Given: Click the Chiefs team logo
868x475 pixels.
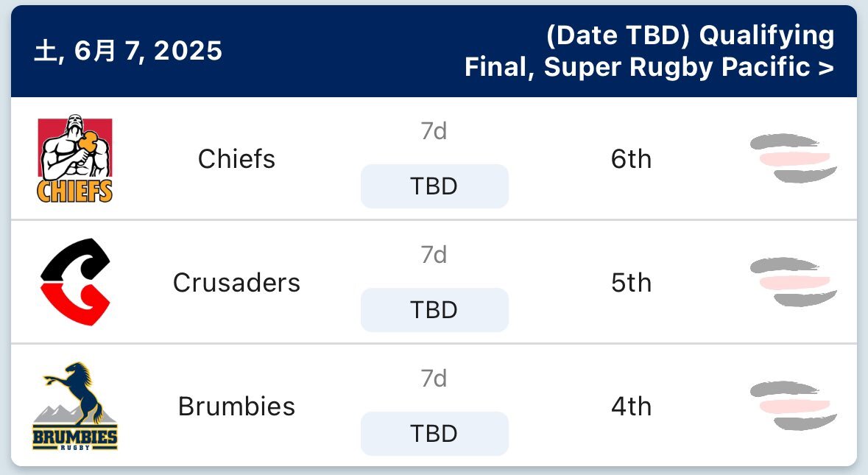Looking at the screenshot, I should [75, 158].
